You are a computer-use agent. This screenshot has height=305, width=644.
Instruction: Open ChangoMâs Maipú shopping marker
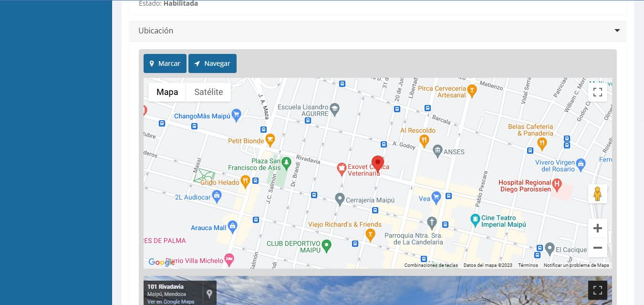pyautogui.click(x=236, y=115)
